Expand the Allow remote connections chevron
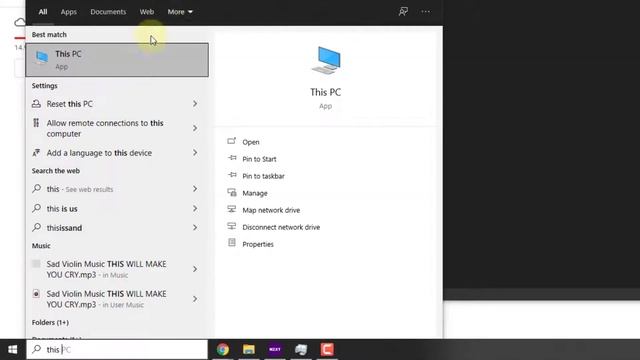Image resolution: width=640 pixels, height=360 pixels. coord(195,128)
